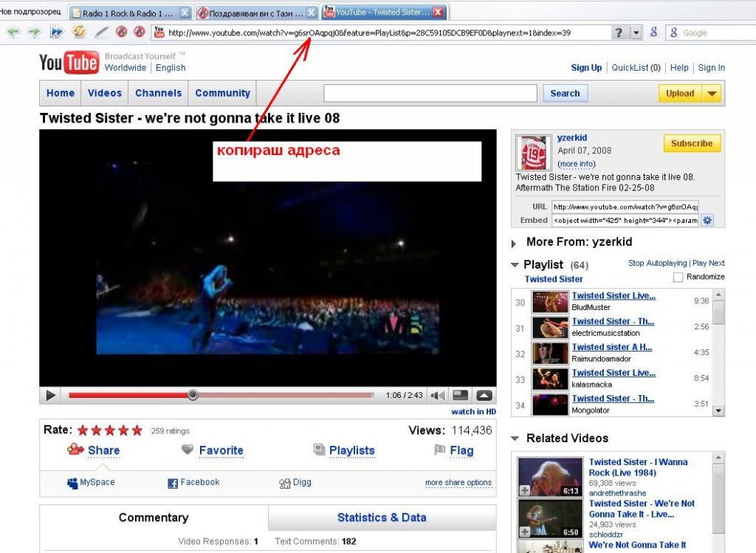Open the address bar dropdown arrow

pyautogui.click(x=636, y=32)
